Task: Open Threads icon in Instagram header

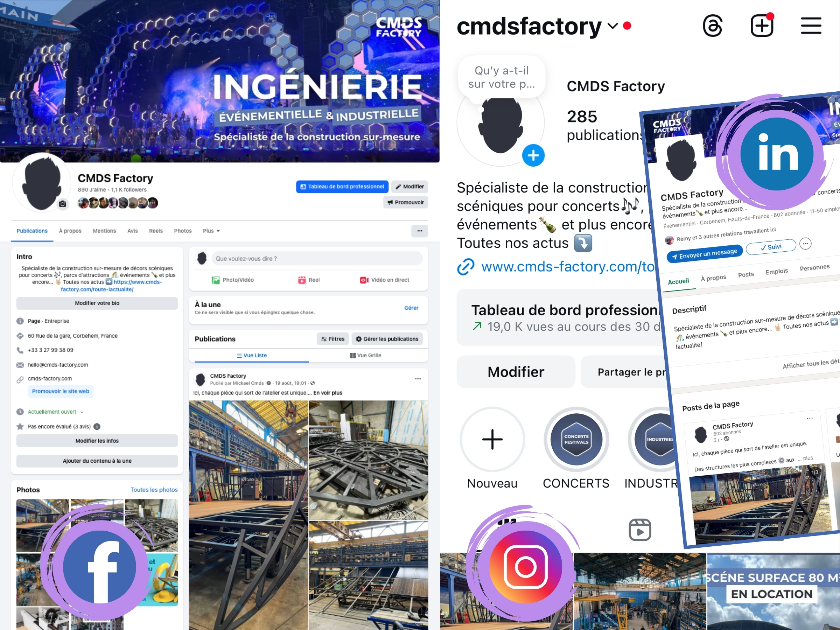Action: (712, 26)
